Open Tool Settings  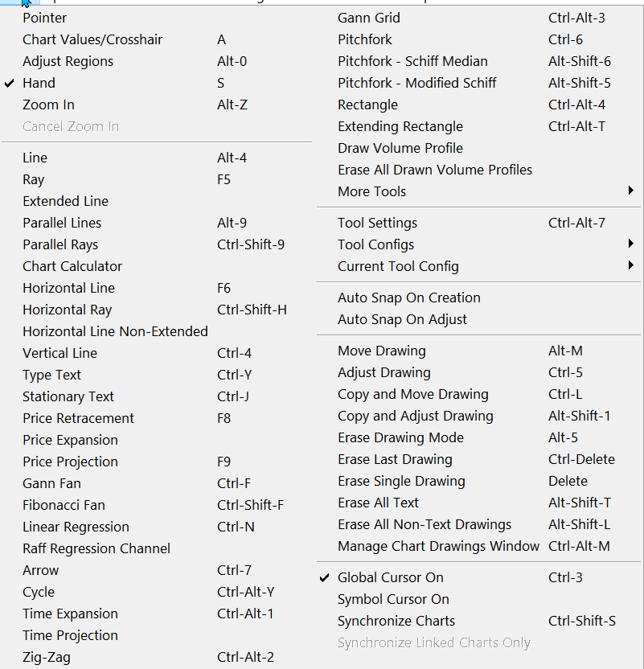(377, 223)
